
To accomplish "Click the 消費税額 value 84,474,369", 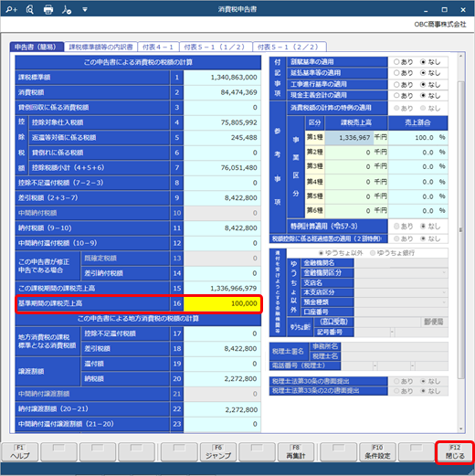I will 222,92.
